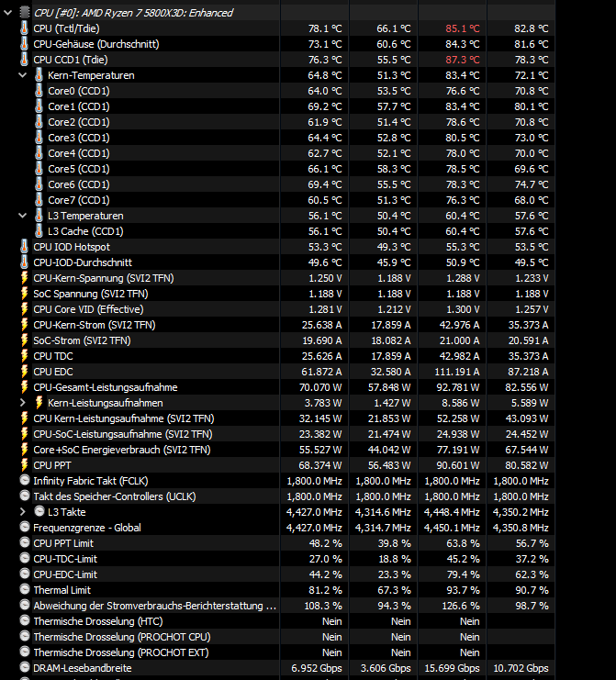The width and height of the screenshot is (616, 680).
Task: Click lightning icon beside CPU EDC
Action: pyautogui.click(x=25, y=372)
